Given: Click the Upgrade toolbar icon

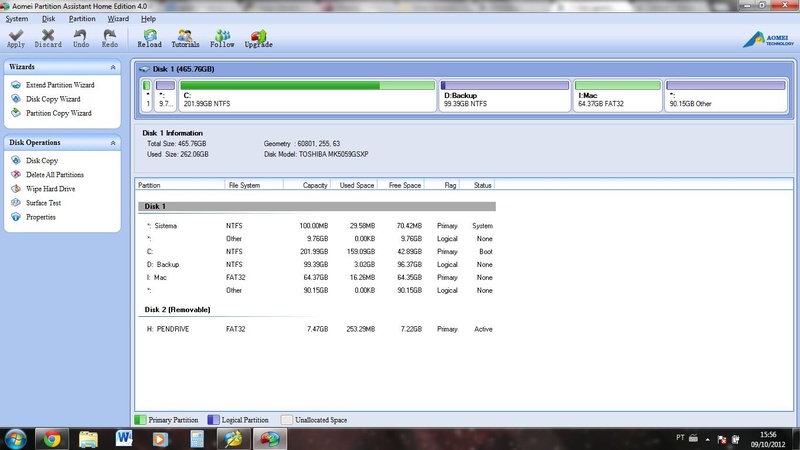Looking at the screenshot, I should coord(258,37).
